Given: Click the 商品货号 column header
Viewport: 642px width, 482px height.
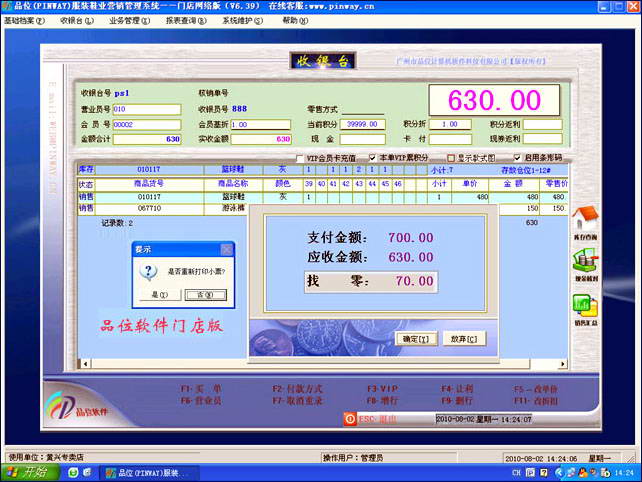Looking at the screenshot, I should [x=149, y=183].
